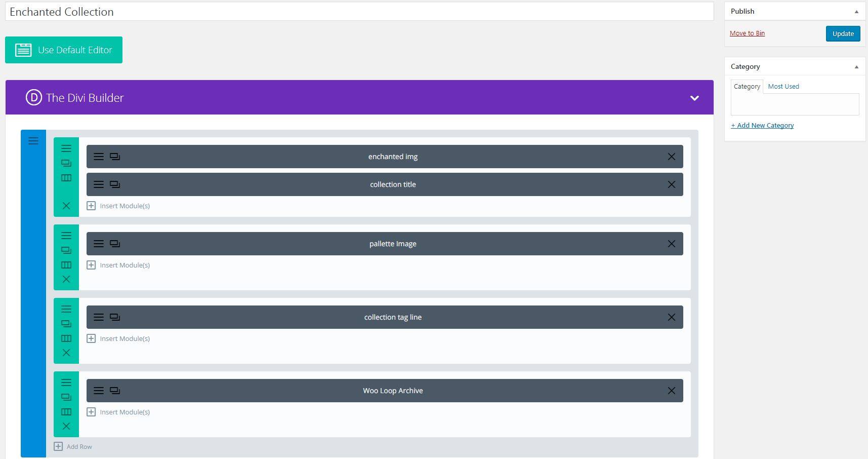Open row settings for collection tag line row
Viewport: 868px width, 459px height.
[x=66, y=309]
